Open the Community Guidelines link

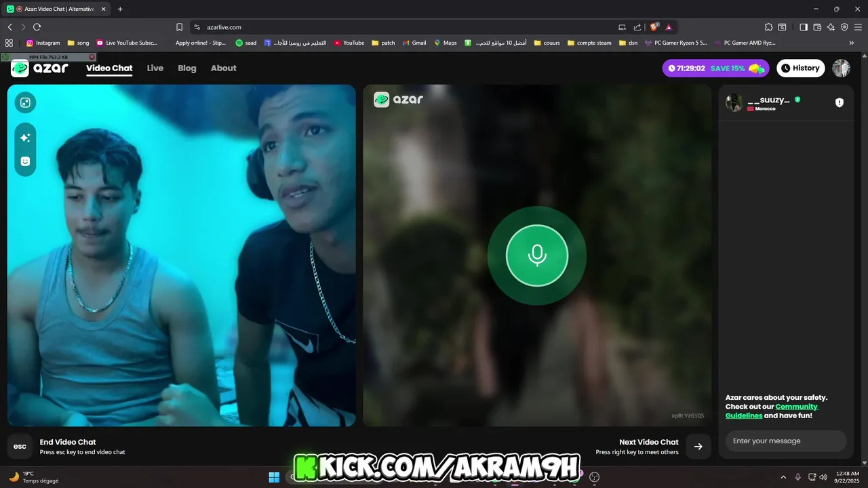pos(772,411)
